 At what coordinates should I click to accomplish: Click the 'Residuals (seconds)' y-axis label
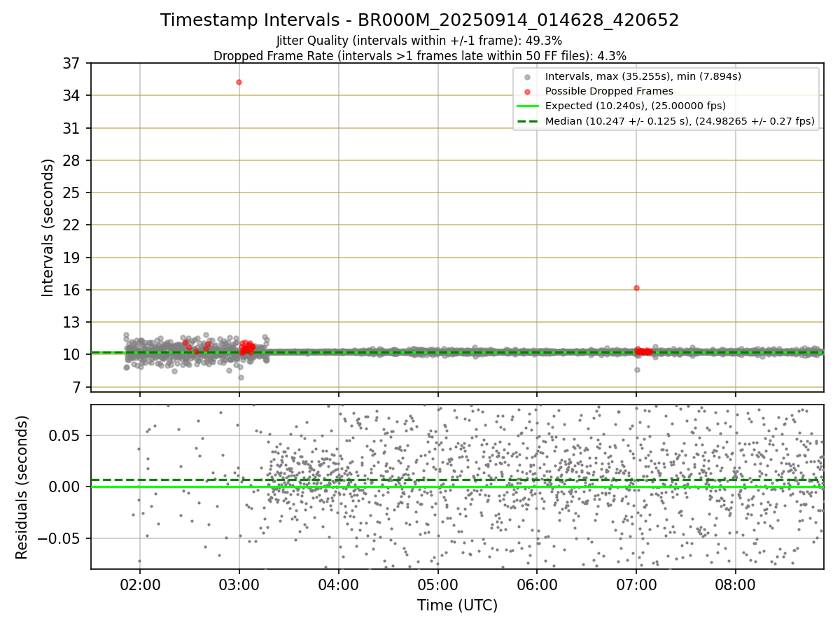(x=22, y=487)
